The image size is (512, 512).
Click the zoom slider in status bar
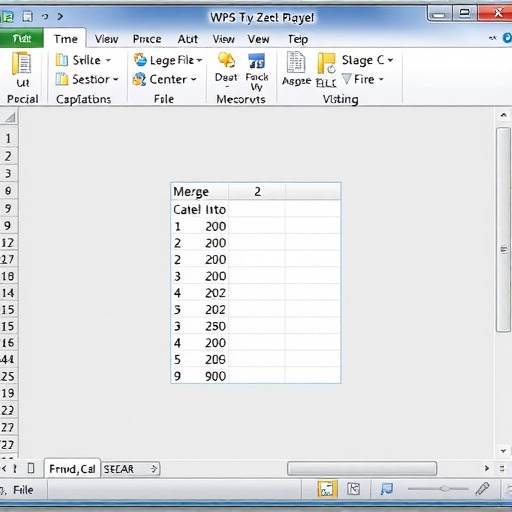[x=438, y=489]
